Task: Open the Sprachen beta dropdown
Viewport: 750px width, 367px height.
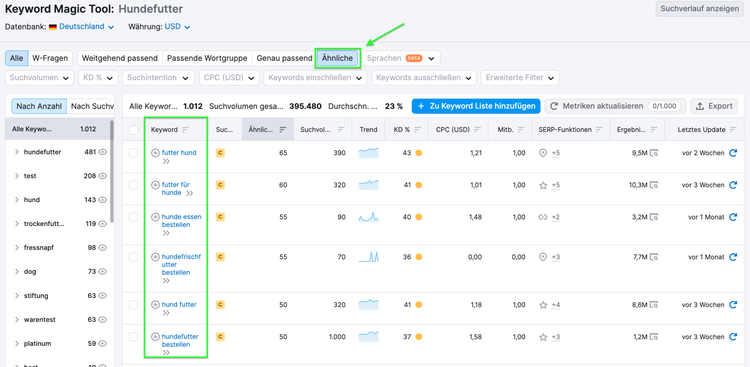Action: coord(401,58)
